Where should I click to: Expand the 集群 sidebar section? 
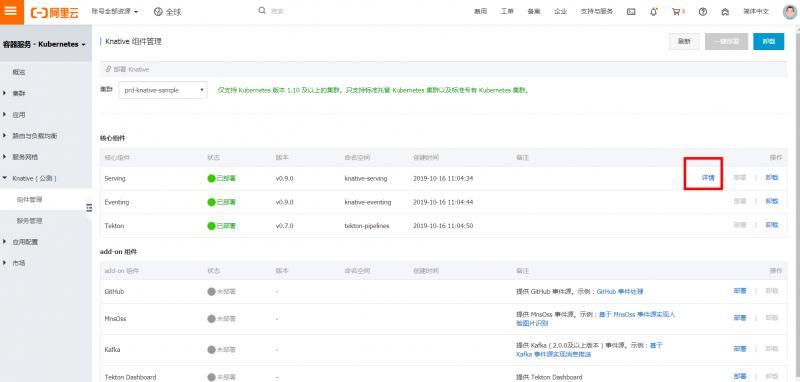point(20,94)
